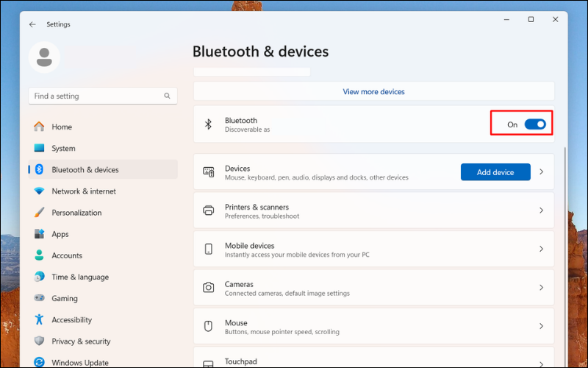Click the Mobile devices phone icon
The height and width of the screenshot is (368, 588).
pos(209,249)
